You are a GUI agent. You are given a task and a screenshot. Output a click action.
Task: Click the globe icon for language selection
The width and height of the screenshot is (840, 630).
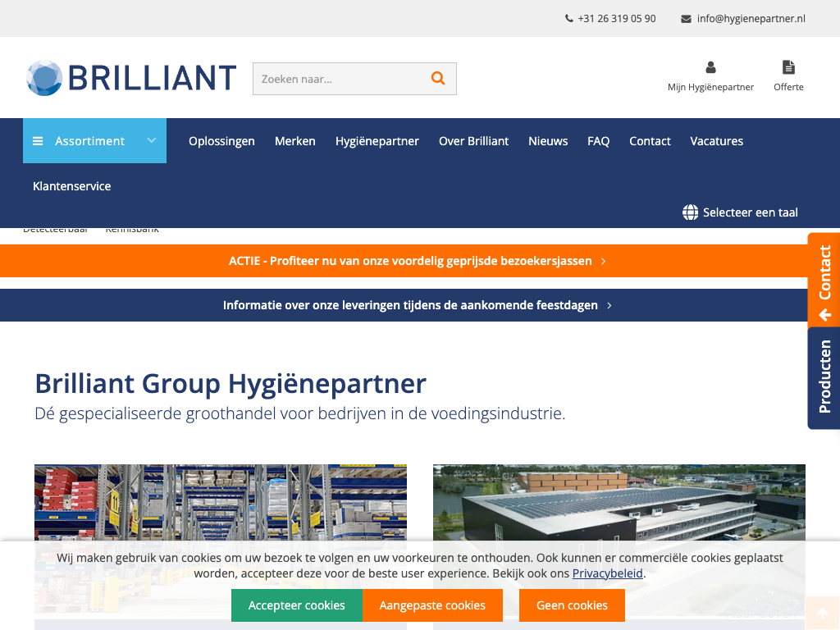[x=690, y=212]
